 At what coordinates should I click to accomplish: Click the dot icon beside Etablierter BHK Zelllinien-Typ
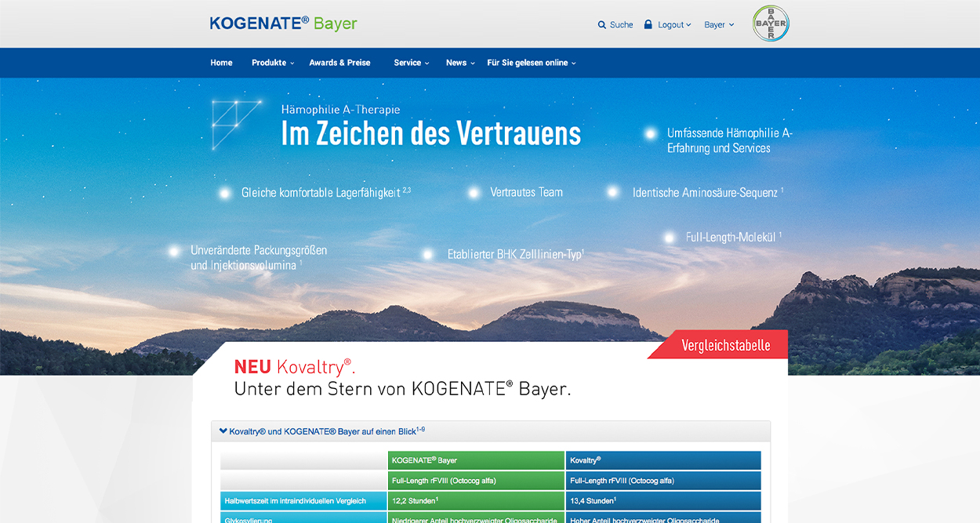click(428, 253)
